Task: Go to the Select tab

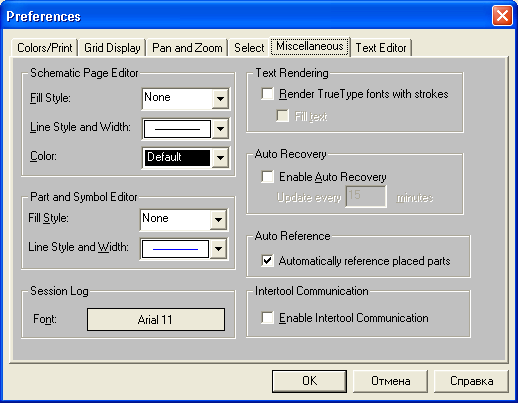Action: point(249,48)
